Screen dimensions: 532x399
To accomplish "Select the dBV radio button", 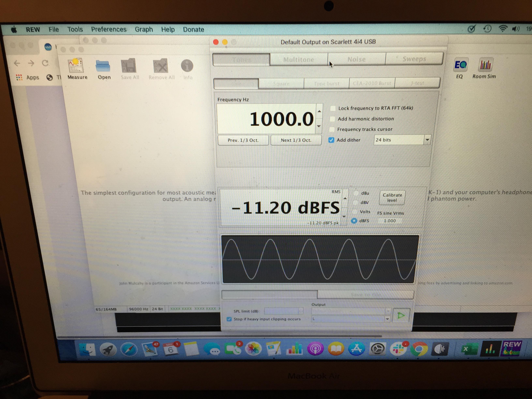I will (x=355, y=203).
